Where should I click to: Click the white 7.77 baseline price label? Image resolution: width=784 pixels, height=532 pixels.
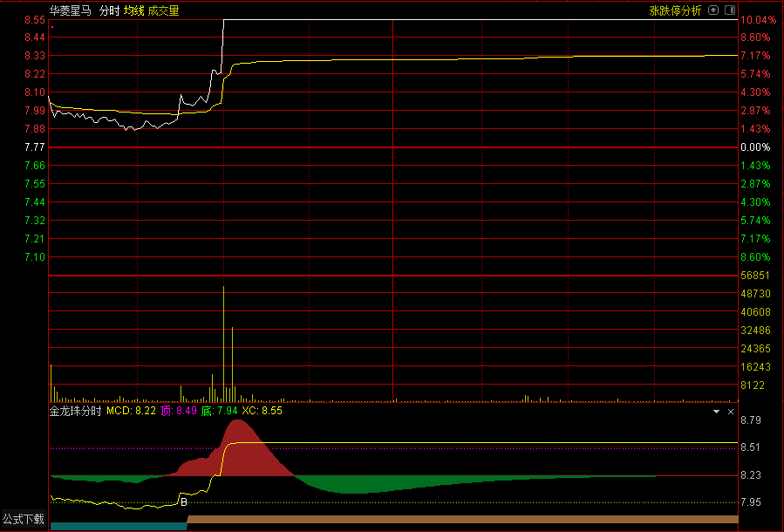(x=35, y=147)
